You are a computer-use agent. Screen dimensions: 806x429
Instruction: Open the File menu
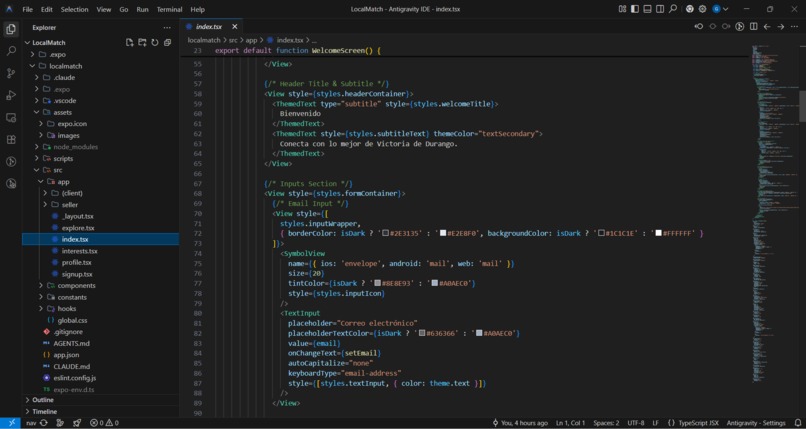pyautogui.click(x=28, y=9)
